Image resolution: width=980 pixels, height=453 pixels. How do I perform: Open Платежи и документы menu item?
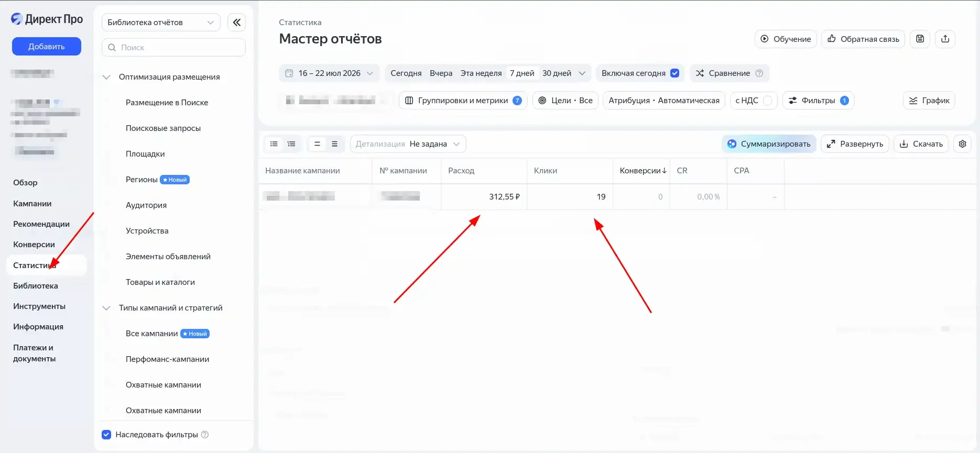click(34, 353)
